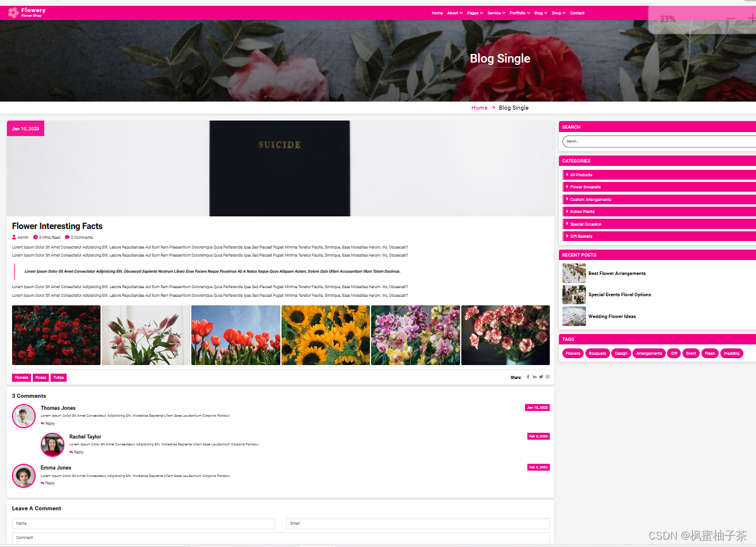Click the Jan 10, 2023 date badge
This screenshot has height=547, width=756.
pyautogui.click(x=25, y=129)
